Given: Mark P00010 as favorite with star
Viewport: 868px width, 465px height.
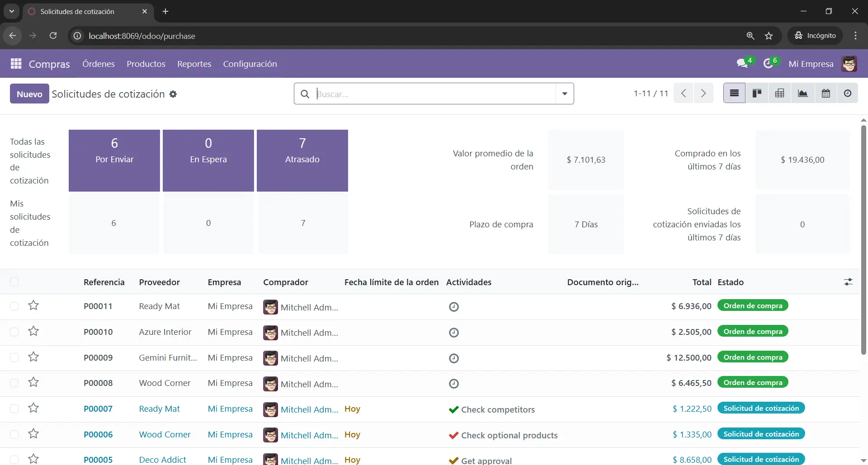Looking at the screenshot, I should pyautogui.click(x=33, y=332).
